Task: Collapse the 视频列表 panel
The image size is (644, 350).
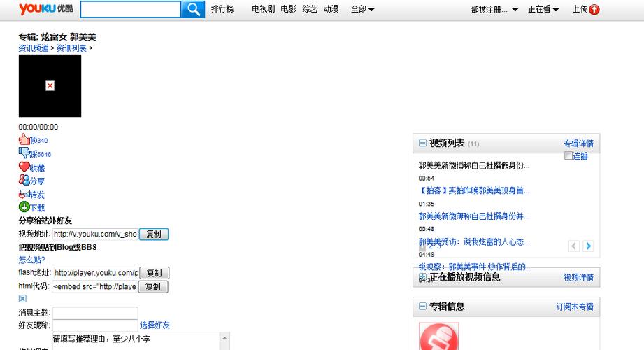Action: pyautogui.click(x=422, y=143)
